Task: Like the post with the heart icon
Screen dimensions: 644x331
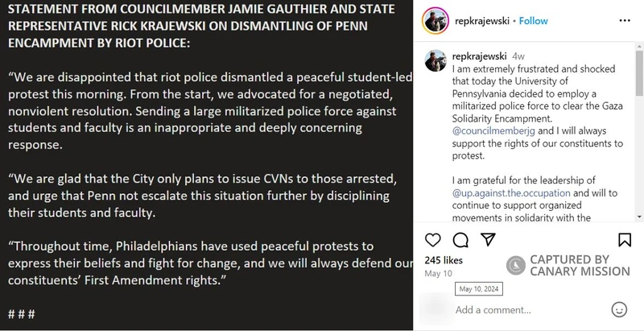Action: (432, 240)
